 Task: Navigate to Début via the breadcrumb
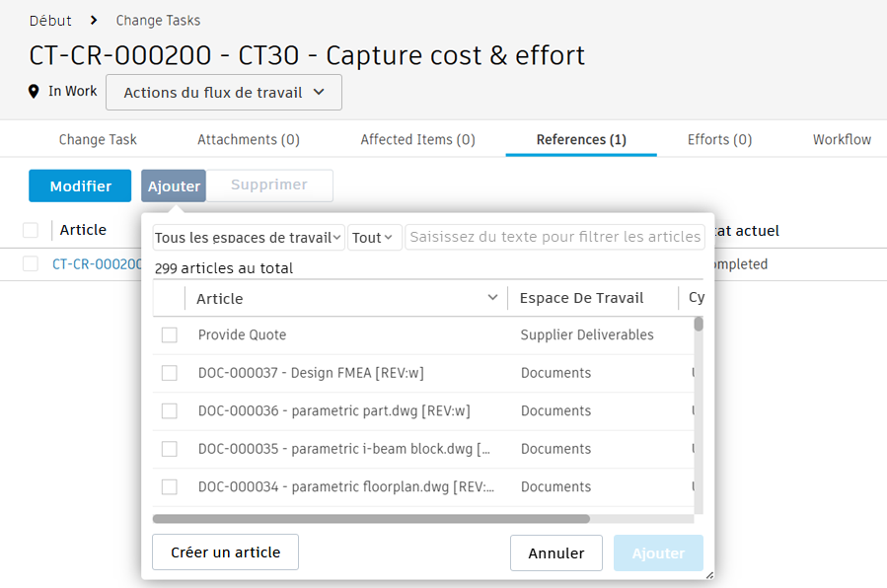pos(50,20)
